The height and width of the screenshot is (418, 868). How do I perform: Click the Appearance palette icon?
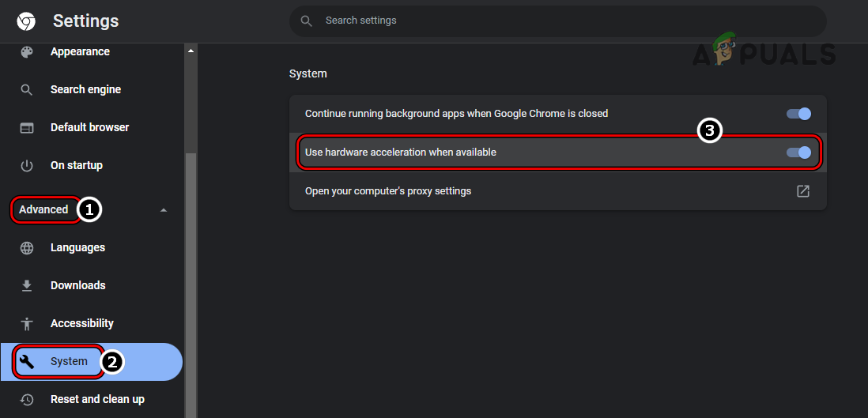pos(27,51)
